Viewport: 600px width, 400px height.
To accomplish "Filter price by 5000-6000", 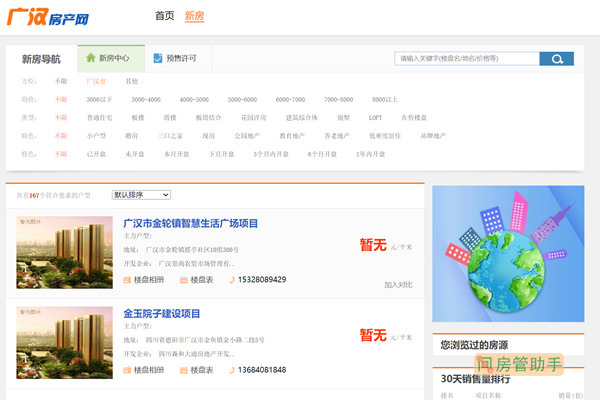I will pyautogui.click(x=242, y=100).
